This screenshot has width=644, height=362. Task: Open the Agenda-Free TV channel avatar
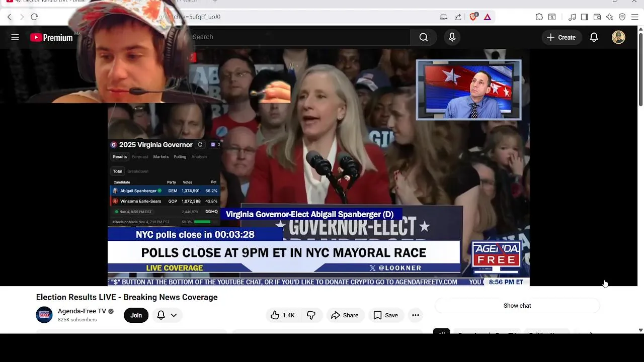pos(44,315)
